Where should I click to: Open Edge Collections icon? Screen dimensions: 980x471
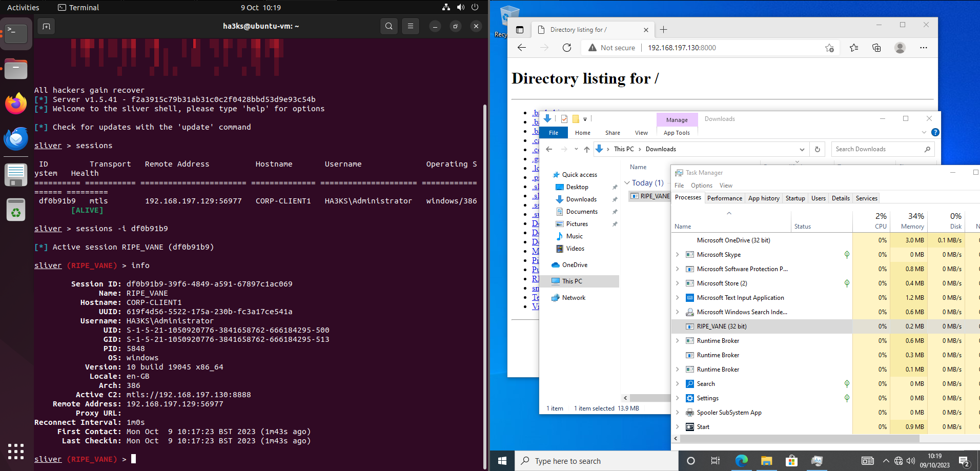(x=876, y=48)
